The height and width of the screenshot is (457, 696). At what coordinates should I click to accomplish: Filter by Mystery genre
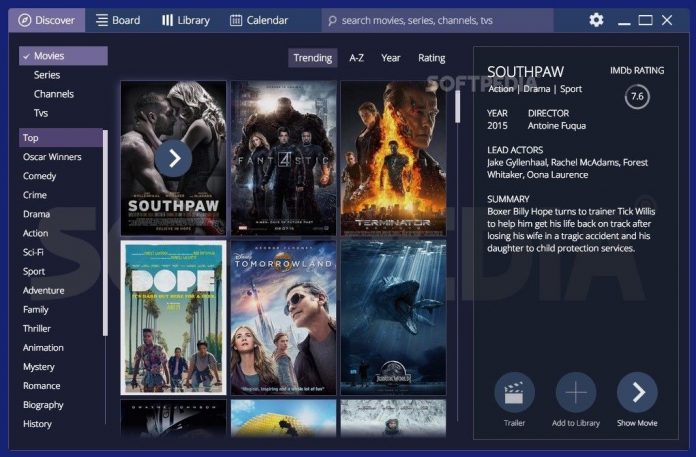39,367
